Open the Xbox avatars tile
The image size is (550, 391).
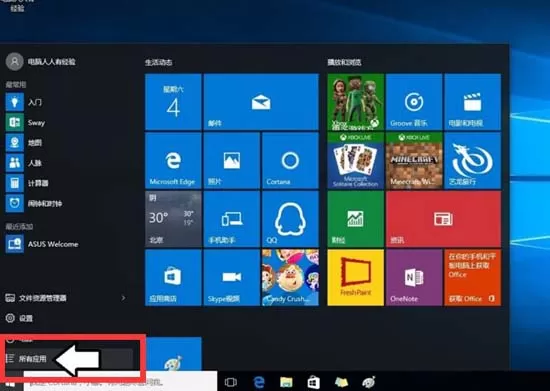(356, 102)
